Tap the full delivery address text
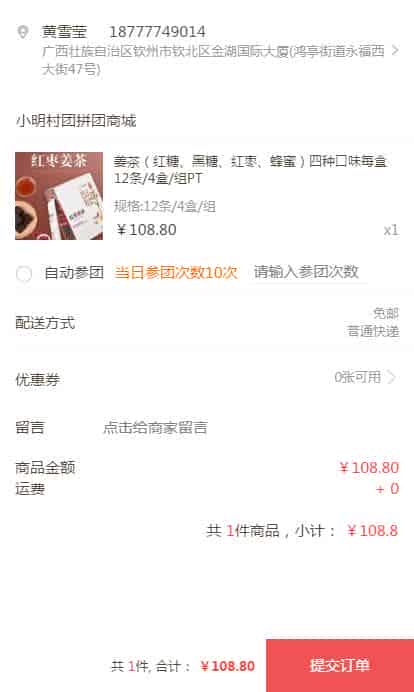Screen dimensions: 414x692 pyautogui.click(x=213, y=60)
